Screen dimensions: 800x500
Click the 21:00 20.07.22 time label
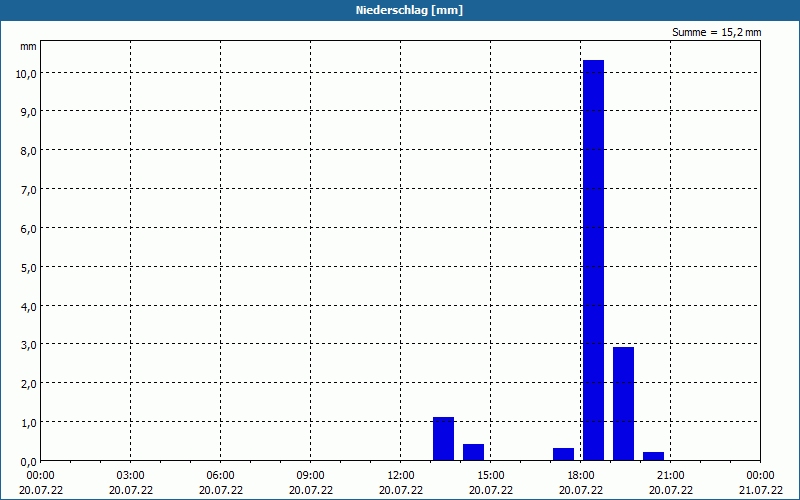[x=670, y=483]
